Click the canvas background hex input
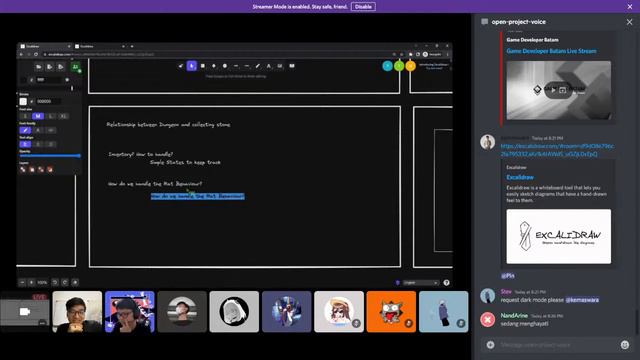The width and height of the screenshot is (640, 360). (49, 80)
